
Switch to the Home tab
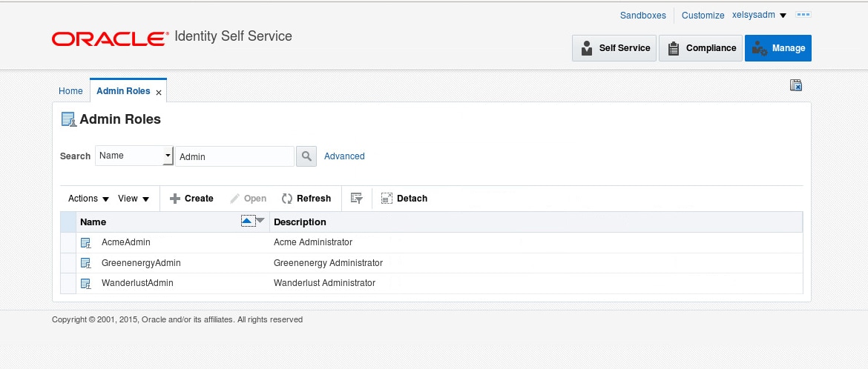[70, 91]
